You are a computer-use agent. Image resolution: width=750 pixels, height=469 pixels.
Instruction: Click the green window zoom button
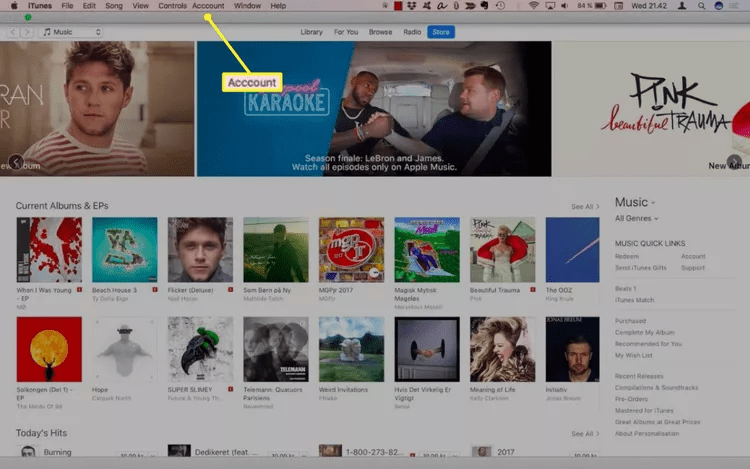(x=28, y=17)
